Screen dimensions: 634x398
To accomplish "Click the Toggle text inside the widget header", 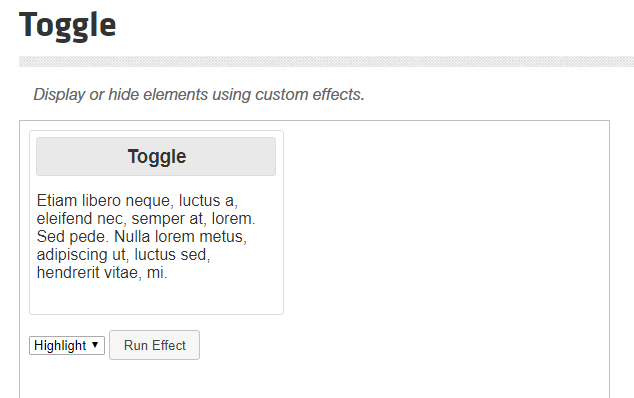I will (157, 157).
